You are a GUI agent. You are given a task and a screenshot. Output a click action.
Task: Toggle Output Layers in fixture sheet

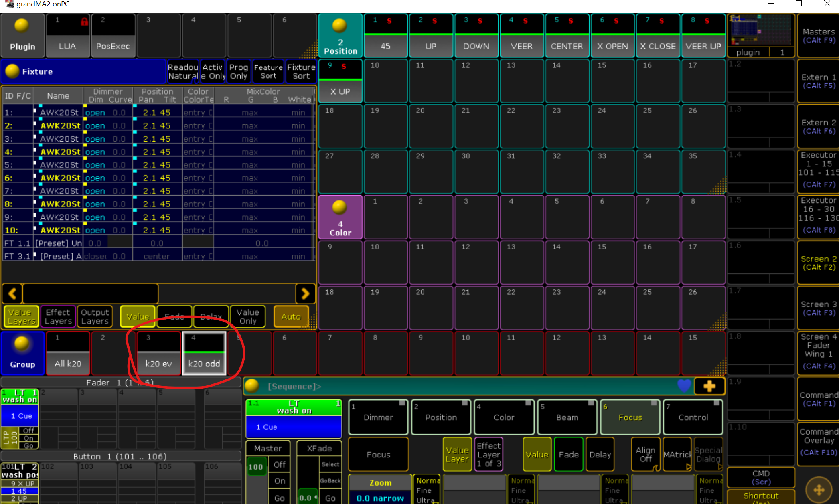[x=95, y=317]
